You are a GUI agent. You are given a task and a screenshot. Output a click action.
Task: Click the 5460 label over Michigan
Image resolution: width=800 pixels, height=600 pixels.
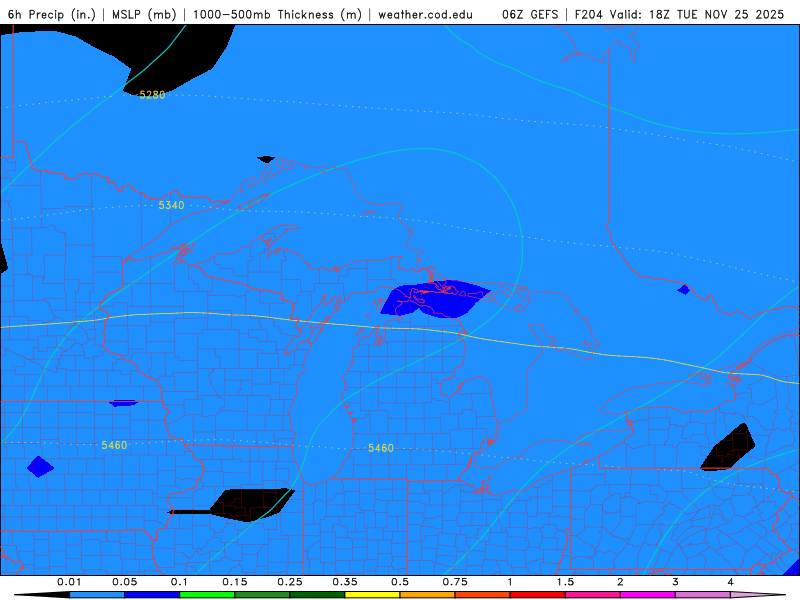coord(381,448)
